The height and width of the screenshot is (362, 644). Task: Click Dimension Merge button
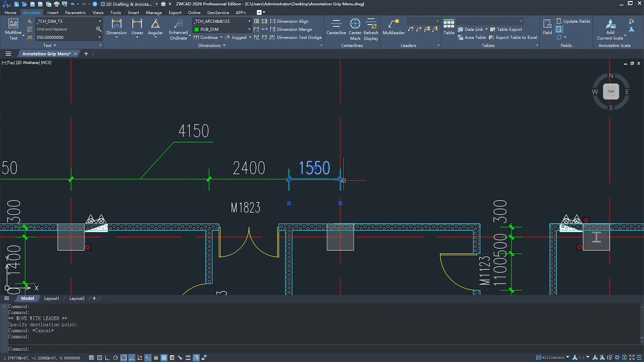291,29
